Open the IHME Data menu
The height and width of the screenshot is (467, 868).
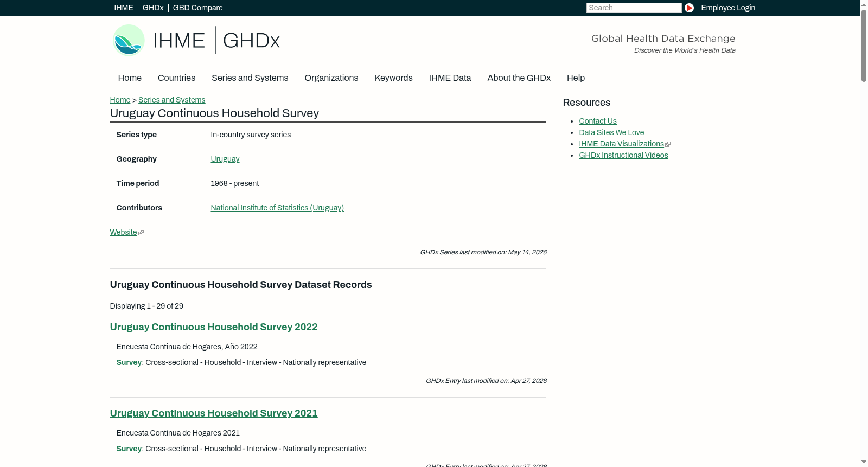450,78
